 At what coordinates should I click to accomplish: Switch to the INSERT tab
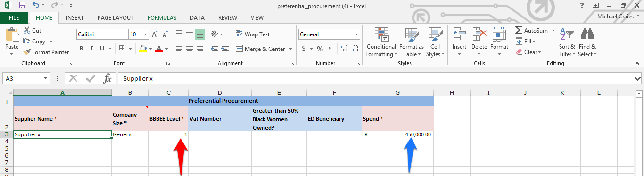75,18
